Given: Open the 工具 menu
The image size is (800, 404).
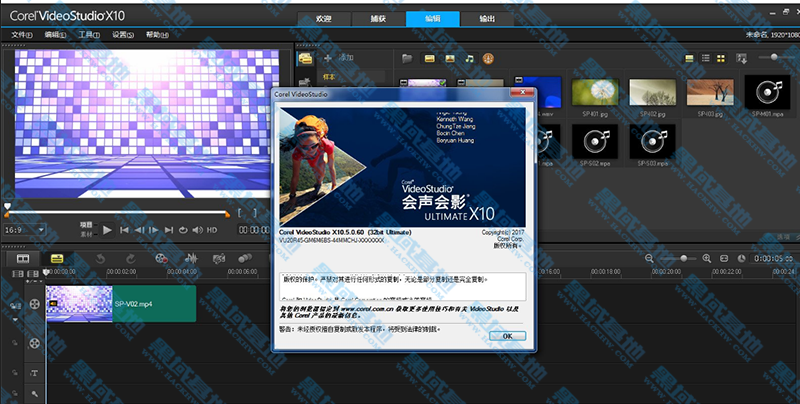Looking at the screenshot, I should click(89, 35).
